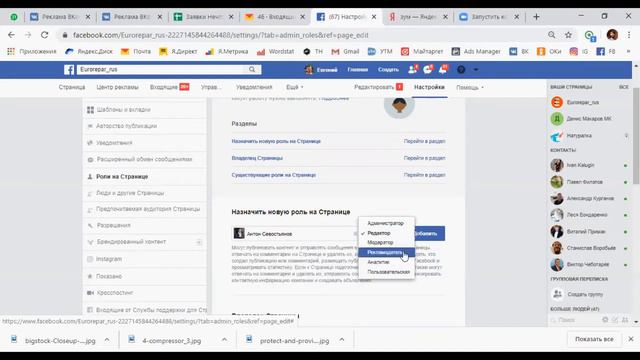Click Создать in the Facebook header
The image size is (640, 360).
click(388, 70)
